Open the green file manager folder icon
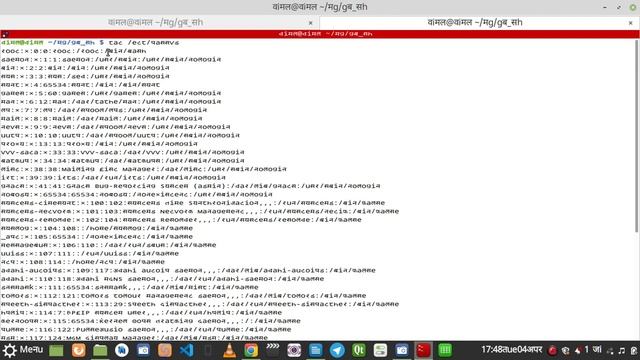640x360 pixels. pos(100,350)
